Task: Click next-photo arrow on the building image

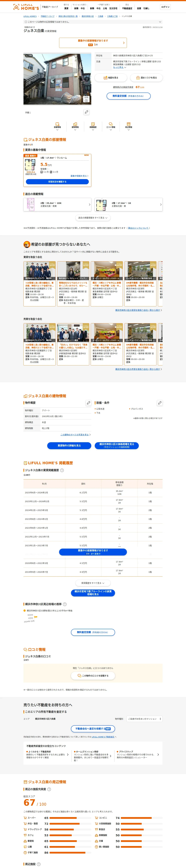Action: pyautogui.click(x=87, y=79)
